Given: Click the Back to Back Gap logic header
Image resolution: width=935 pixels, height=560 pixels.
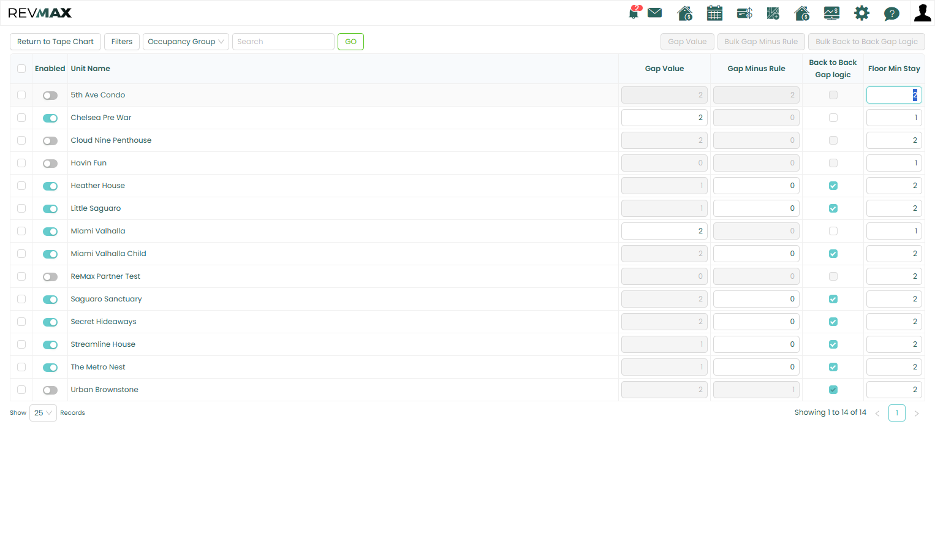Looking at the screenshot, I should click(833, 69).
